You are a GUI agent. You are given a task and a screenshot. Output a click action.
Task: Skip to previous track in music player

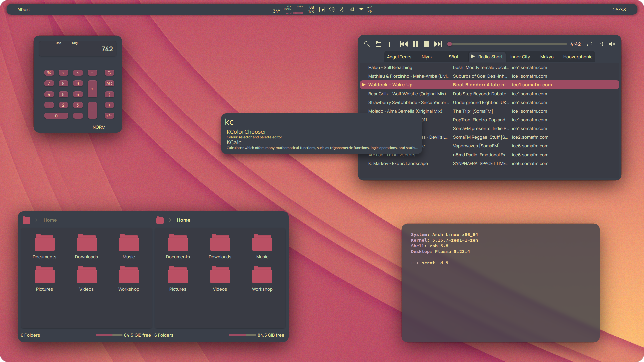point(404,44)
